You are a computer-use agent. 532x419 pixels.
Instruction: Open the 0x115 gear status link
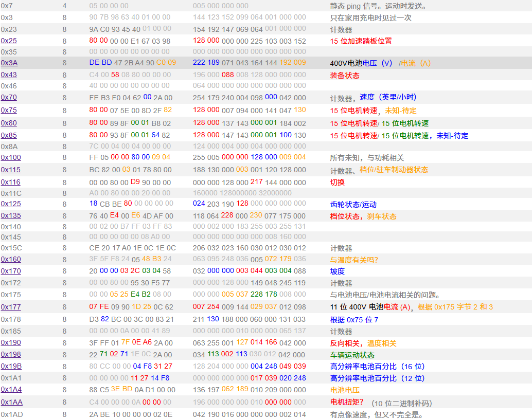point(11,170)
